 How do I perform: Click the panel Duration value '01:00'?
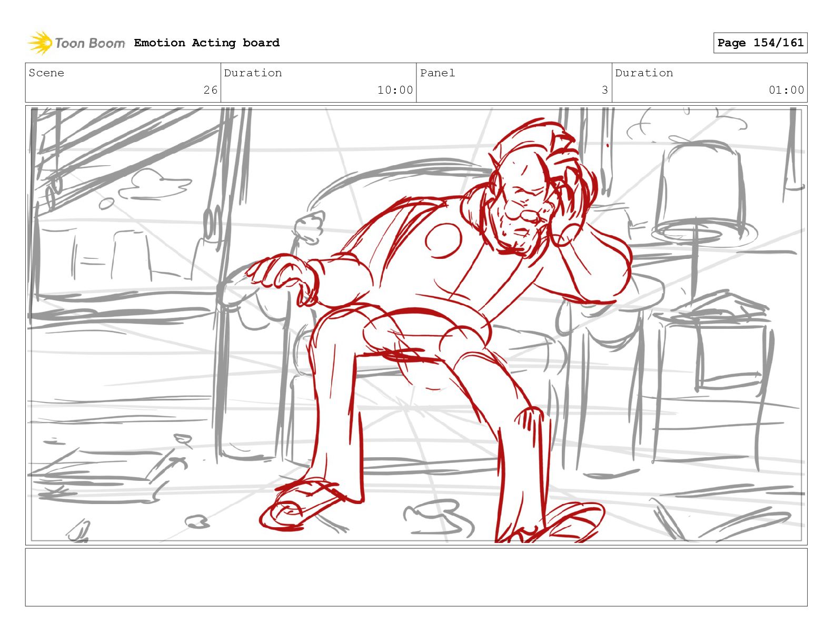(786, 90)
